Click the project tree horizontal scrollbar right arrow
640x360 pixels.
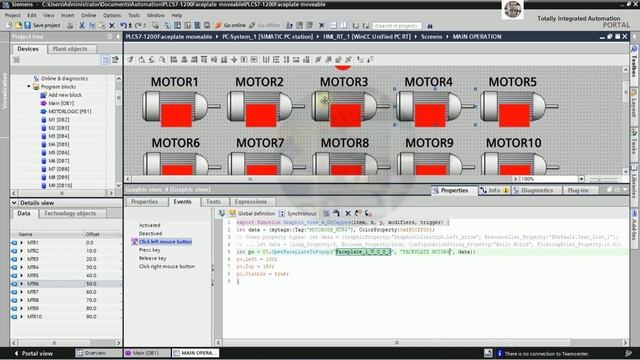click(x=111, y=193)
